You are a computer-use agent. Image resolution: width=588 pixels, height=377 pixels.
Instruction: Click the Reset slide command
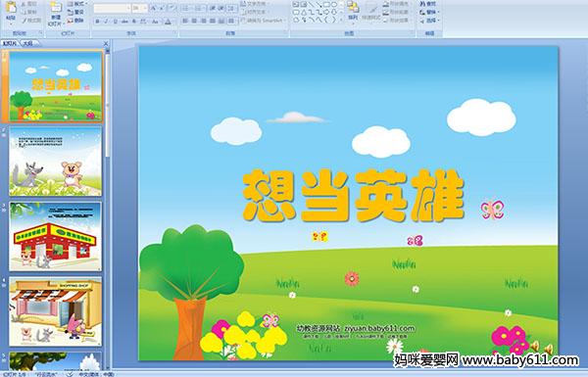[75, 12]
